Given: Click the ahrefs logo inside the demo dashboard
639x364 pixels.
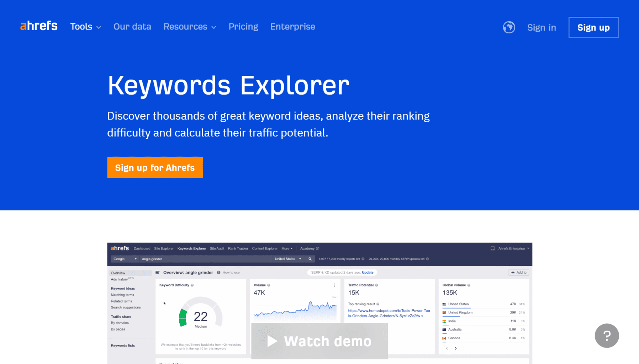Looking at the screenshot, I should pos(120,248).
